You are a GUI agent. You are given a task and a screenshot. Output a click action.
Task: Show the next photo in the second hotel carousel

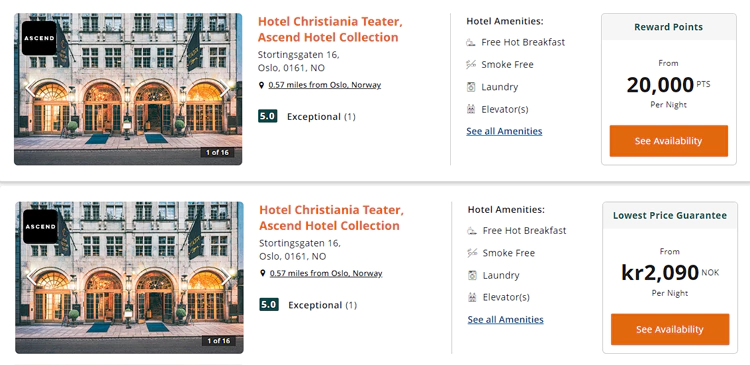226,277
